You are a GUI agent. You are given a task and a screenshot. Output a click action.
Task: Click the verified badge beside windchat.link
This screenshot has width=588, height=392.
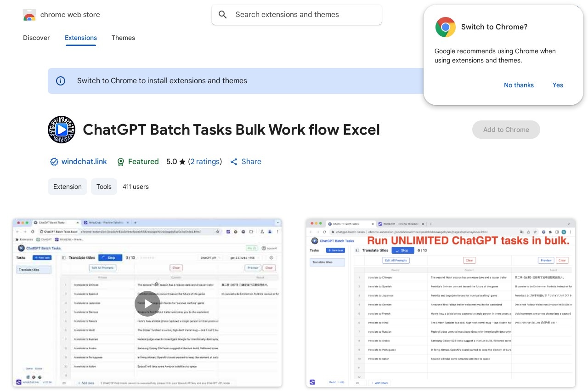[54, 162]
